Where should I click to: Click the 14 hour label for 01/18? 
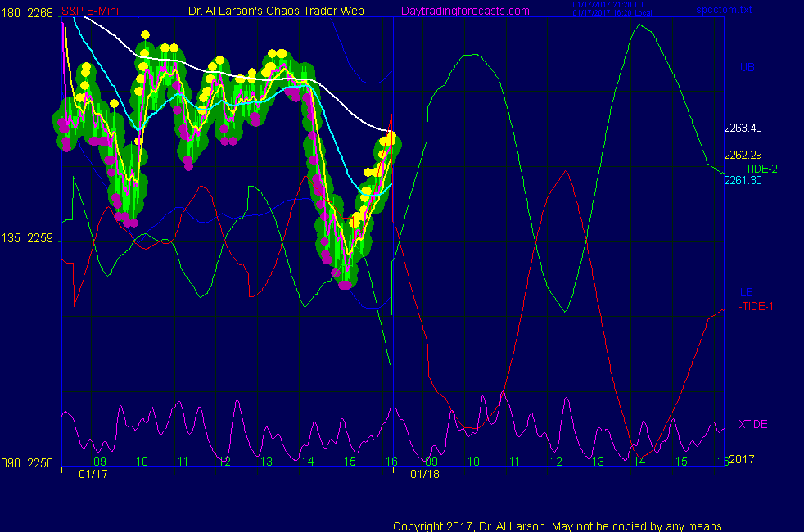tap(639, 462)
